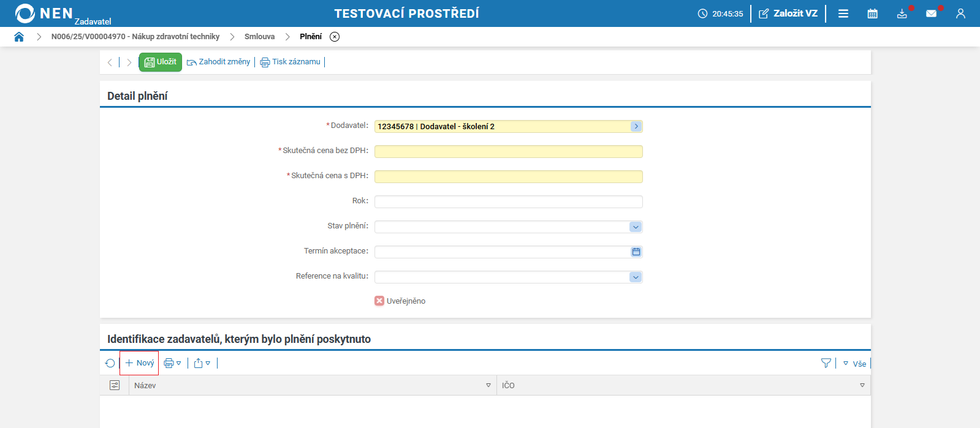Expand Reference na kvalitu dropdown
Screen dimensions: 980x428
(x=636, y=277)
